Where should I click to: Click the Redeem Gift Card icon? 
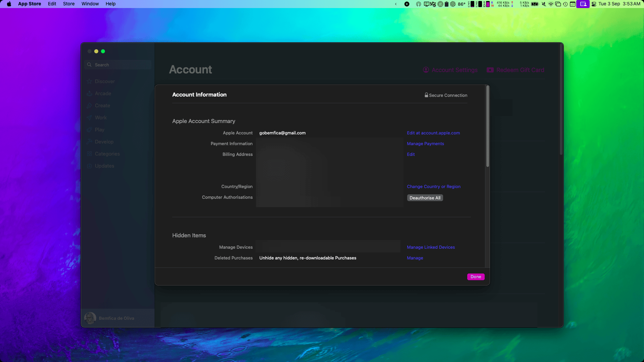tap(490, 70)
